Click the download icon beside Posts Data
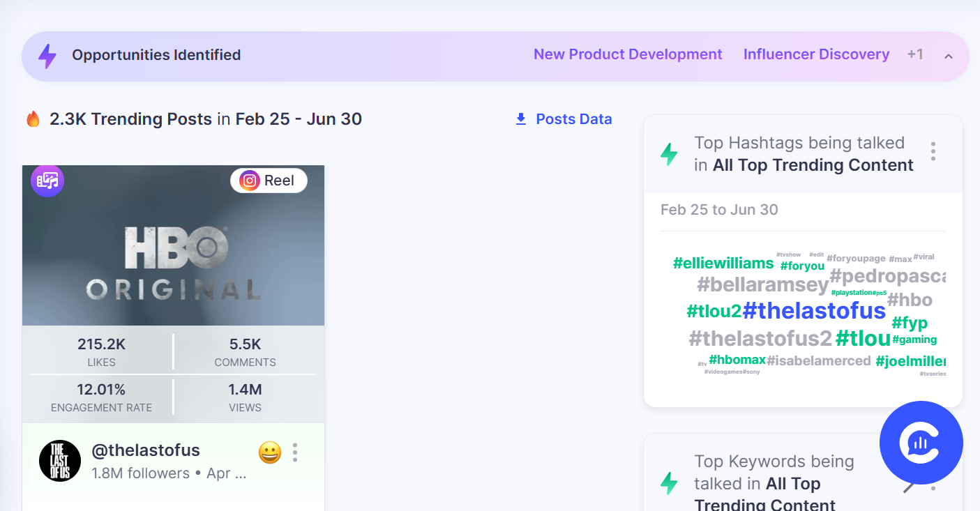Image resolution: width=980 pixels, height=511 pixels. tap(521, 119)
